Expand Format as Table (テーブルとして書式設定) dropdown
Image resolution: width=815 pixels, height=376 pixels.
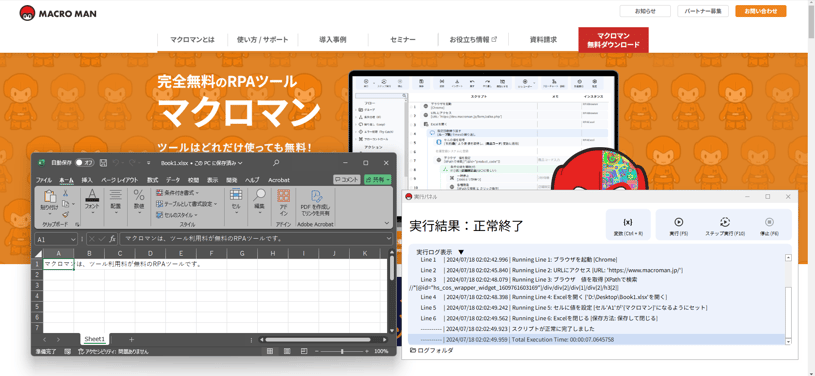pyautogui.click(x=215, y=204)
